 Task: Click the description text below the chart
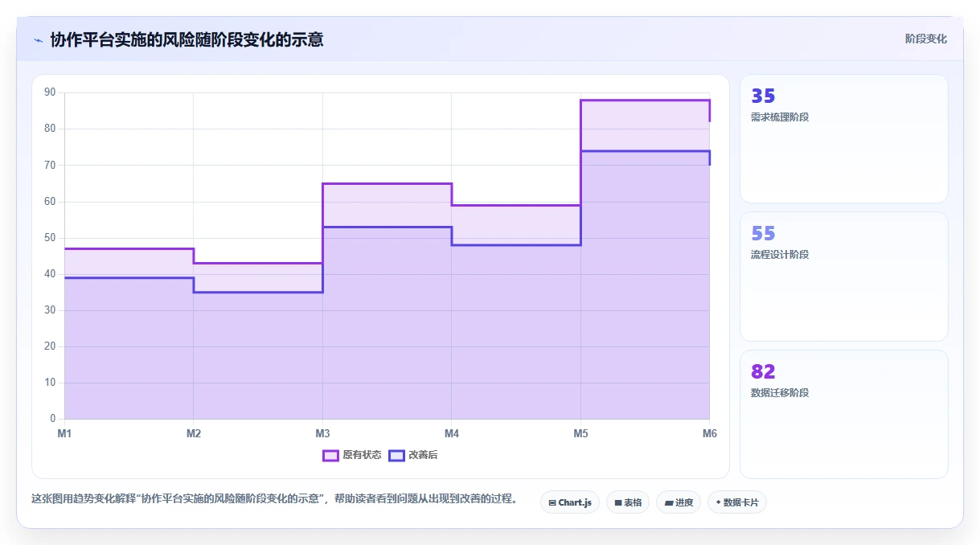point(274,499)
